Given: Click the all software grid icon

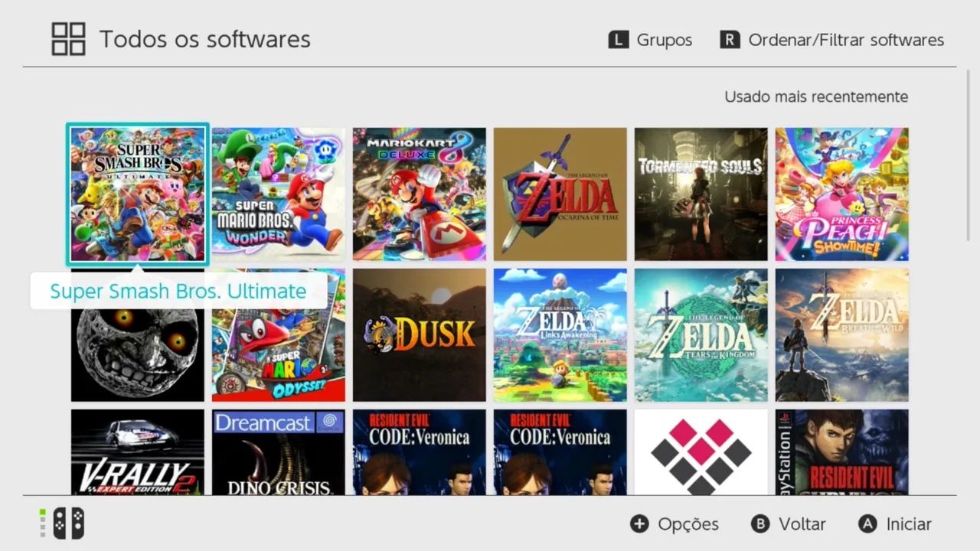Looking at the screenshot, I should pyautogui.click(x=68, y=39).
